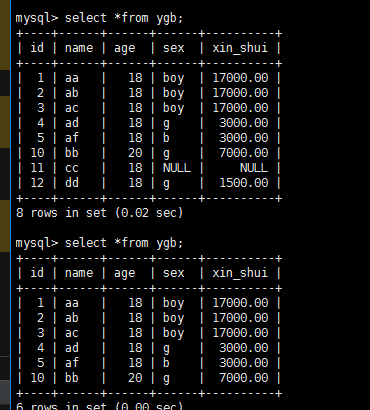
Task: Click age 20 in the 8-row table
Action: point(135,153)
